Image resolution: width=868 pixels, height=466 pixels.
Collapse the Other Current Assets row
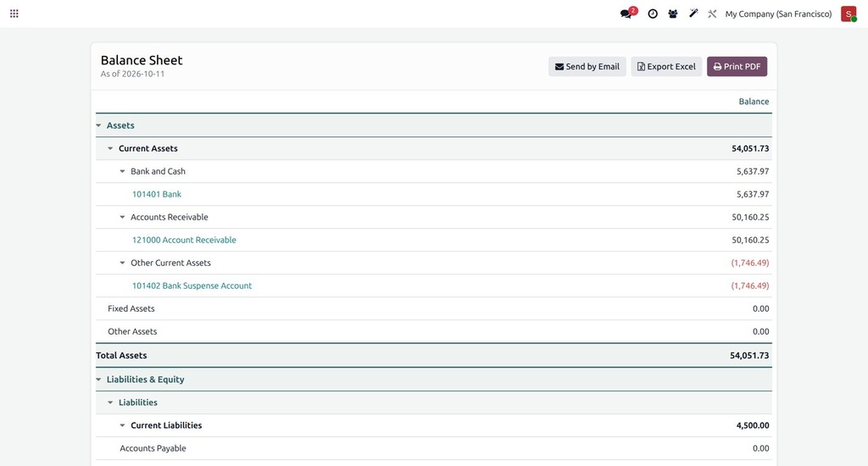(x=122, y=263)
